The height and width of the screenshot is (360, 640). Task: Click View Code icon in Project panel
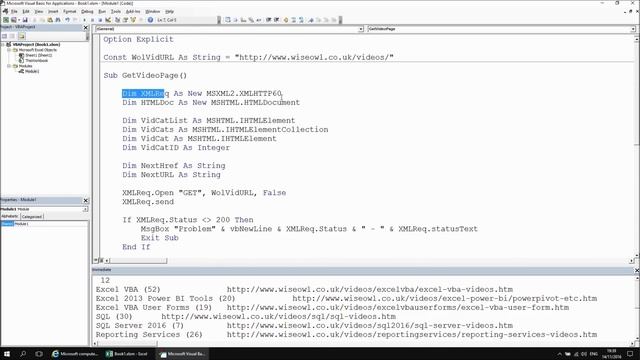tap(4, 36)
